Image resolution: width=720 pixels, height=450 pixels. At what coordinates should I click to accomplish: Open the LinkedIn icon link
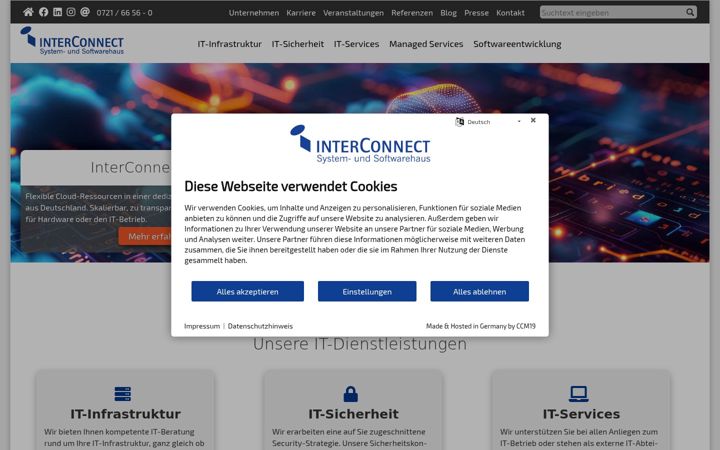coord(57,12)
